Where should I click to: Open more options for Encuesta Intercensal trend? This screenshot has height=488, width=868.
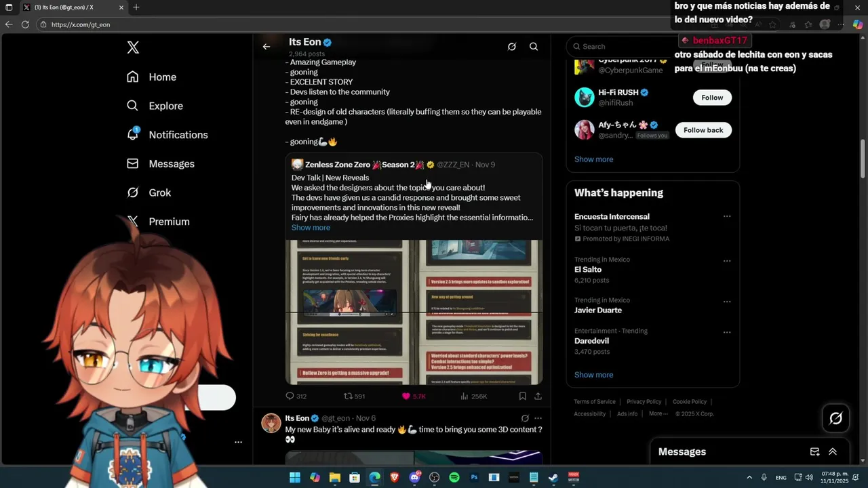coord(727,217)
